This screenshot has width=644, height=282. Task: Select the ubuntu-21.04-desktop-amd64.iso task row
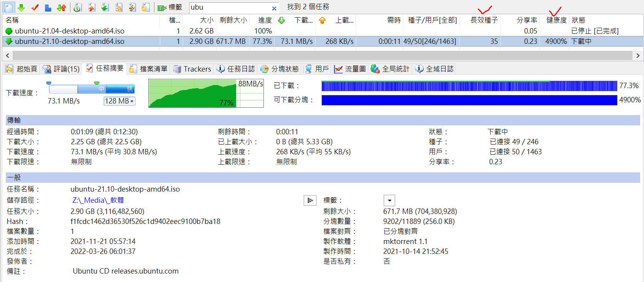pyautogui.click(x=323, y=31)
